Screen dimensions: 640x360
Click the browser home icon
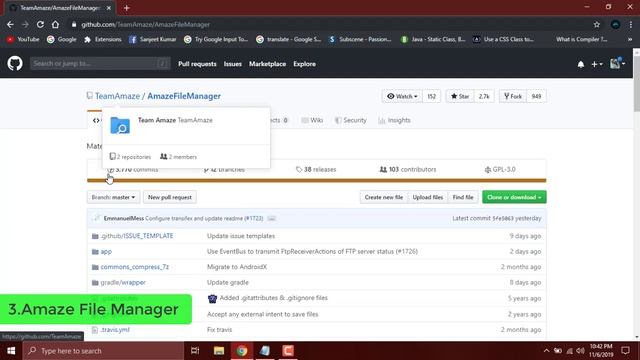coord(55,24)
